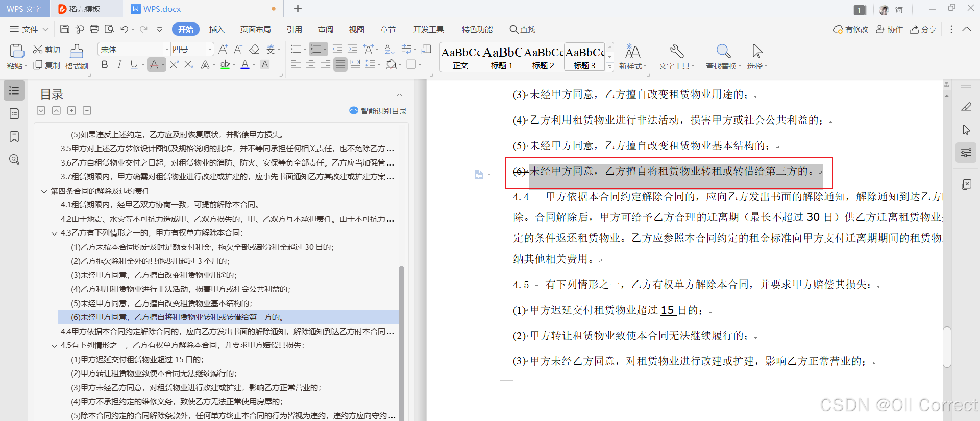Switch to the 审阅 ribbon tab
The height and width of the screenshot is (421, 980).
326,29
